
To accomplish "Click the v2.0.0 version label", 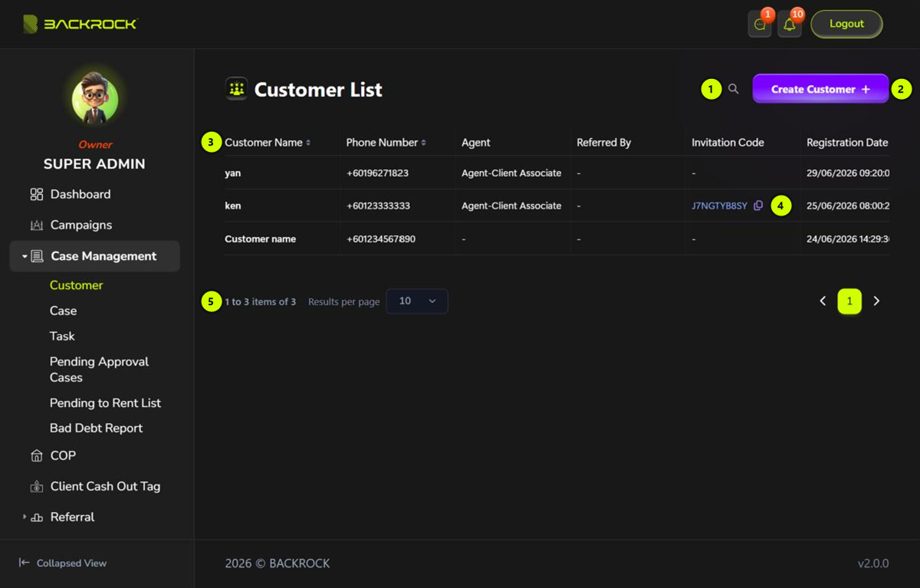I will (873, 563).
